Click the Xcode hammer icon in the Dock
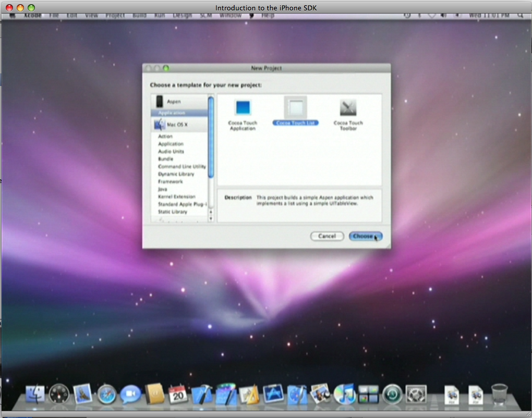 pos(202,394)
